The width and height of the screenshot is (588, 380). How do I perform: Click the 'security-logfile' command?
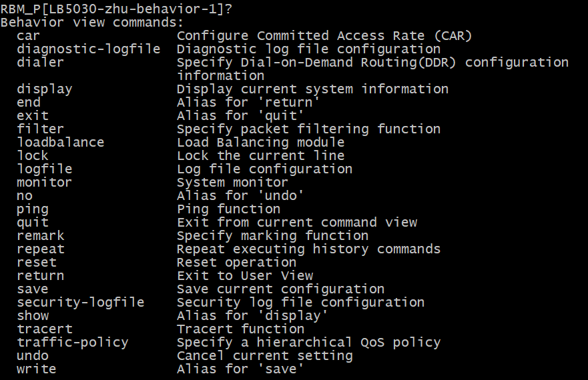[x=81, y=303]
